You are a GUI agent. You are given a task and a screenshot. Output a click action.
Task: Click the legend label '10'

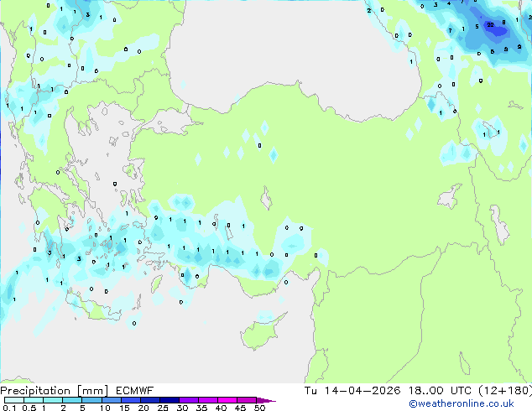coord(105,408)
